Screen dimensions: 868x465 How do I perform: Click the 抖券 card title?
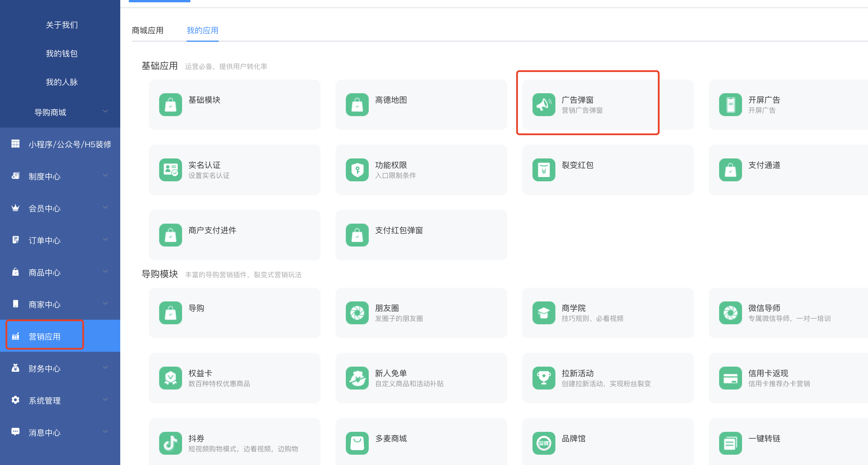196,438
